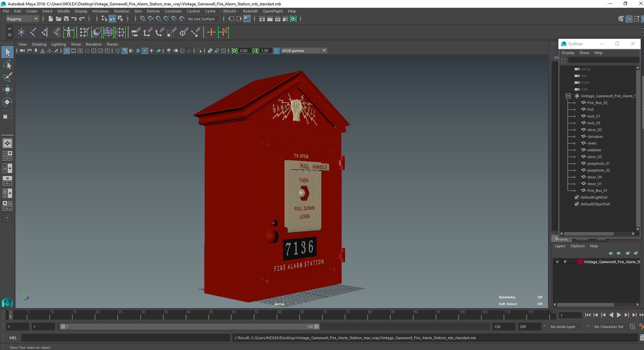This screenshot has width=644, height=350.
Task: Click frame 60 on the time slider
Action: click(x=279, y=315)
